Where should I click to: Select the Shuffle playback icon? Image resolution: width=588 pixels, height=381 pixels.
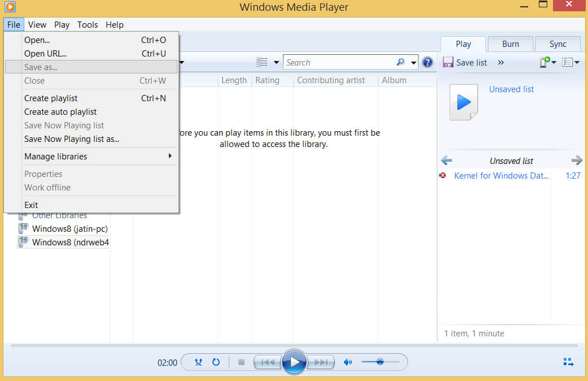198,362
